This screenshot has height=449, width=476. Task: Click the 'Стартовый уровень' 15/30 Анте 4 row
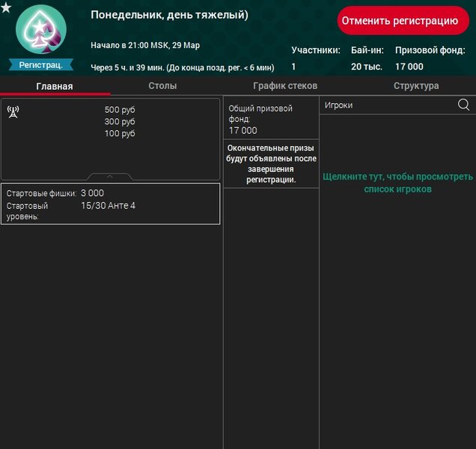click(x=110, y=210)
